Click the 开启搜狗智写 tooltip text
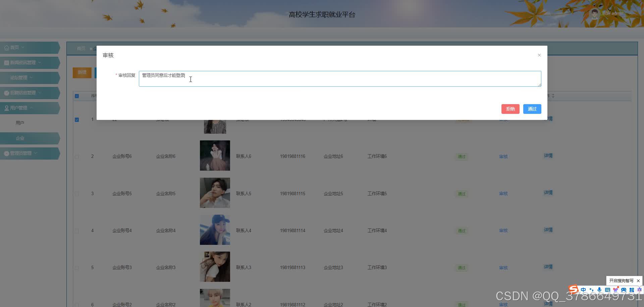This screenshot has height=307, width=644. [621, 281]
